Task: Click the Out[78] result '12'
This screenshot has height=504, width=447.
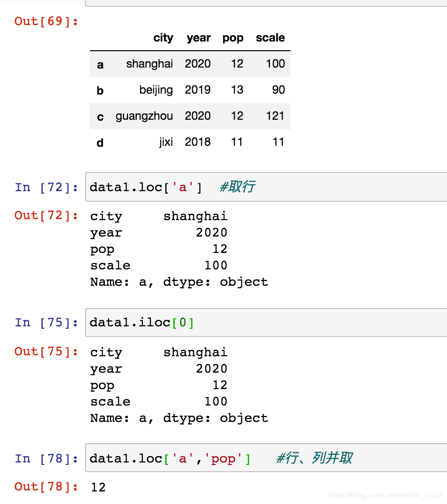Action: coord(98,488)
